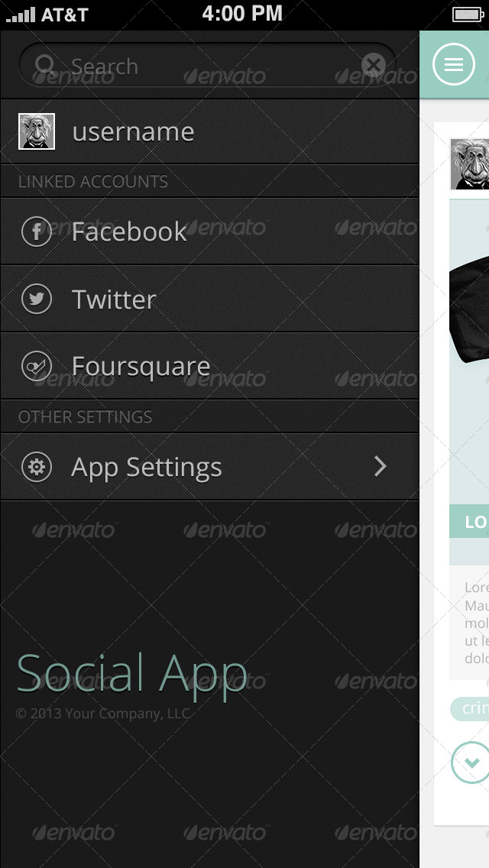
Task: Tap the hamburger menu button
Action: (x=454, y=65)
